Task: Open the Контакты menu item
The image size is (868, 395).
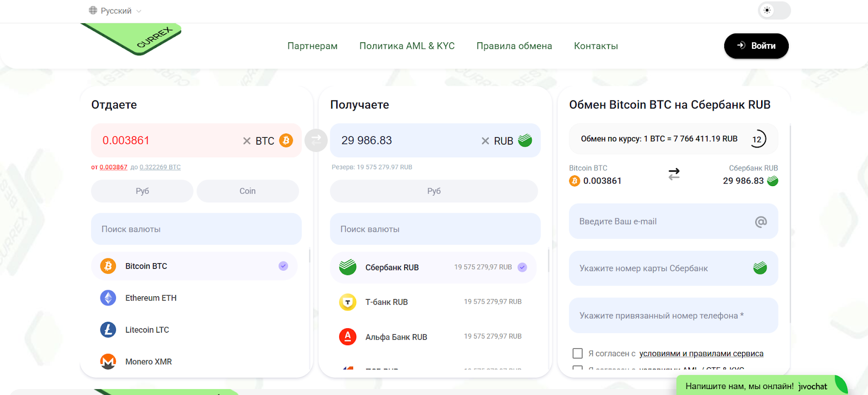Action: (x=596, y=46)
